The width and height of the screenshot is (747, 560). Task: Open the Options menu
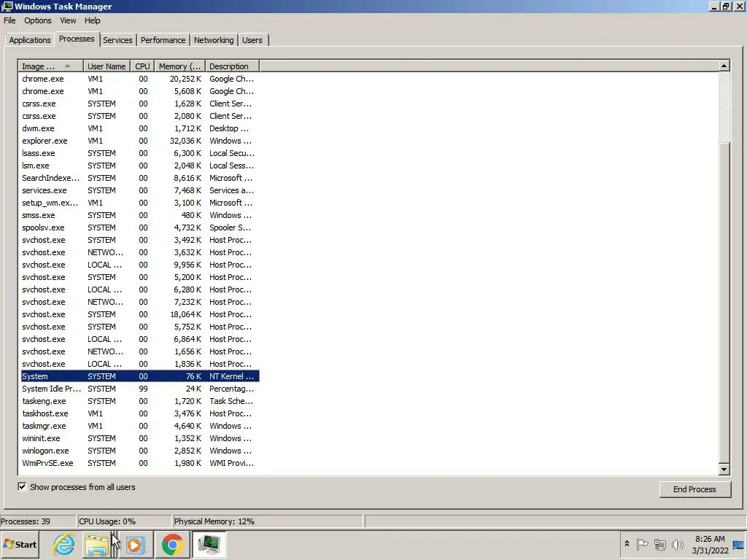pos(38,20)
